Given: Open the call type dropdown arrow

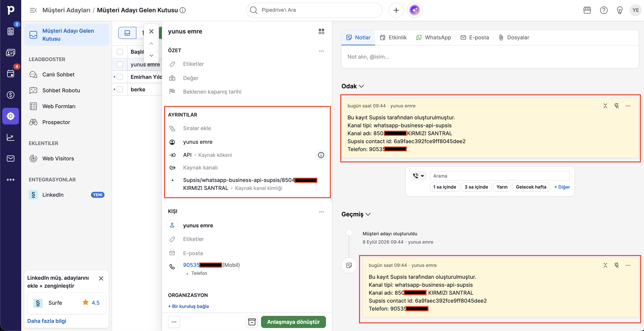Looking at the screenshot, I should (x=422, y=176).
